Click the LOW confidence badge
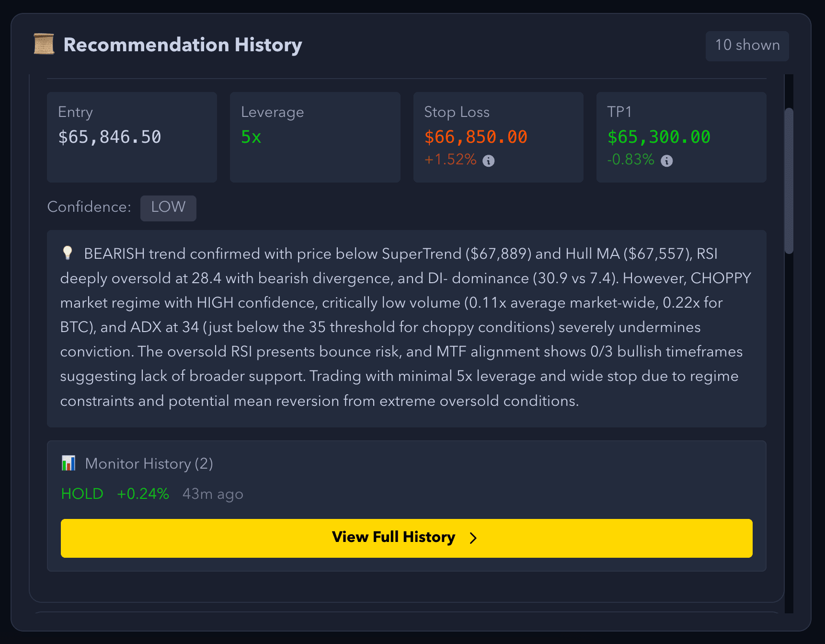This screenshot has width=825, height=644. (168, 207)
